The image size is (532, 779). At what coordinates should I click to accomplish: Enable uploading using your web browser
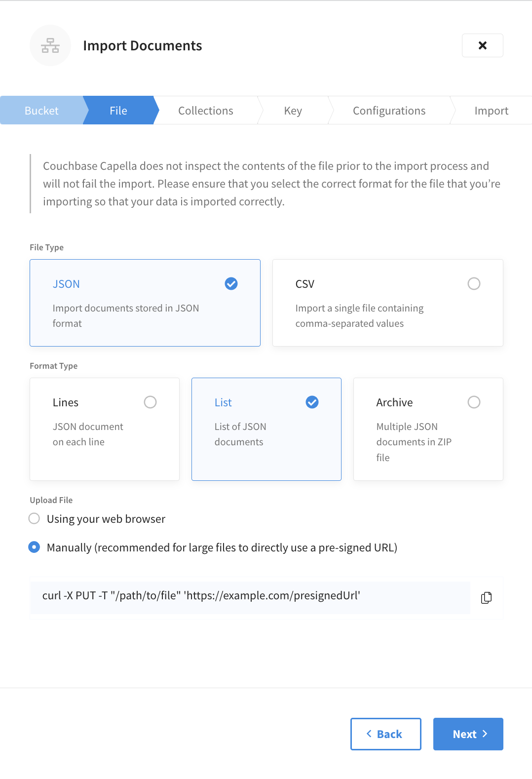click(34, 518)
